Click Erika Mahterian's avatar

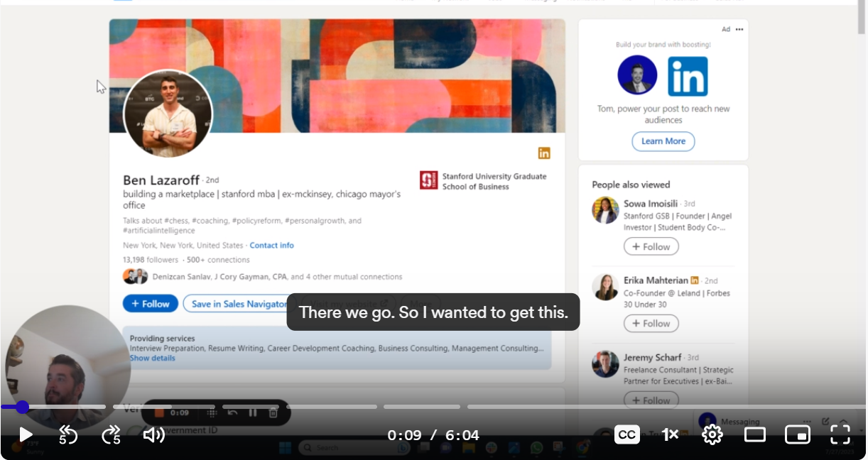coord(605,287)
